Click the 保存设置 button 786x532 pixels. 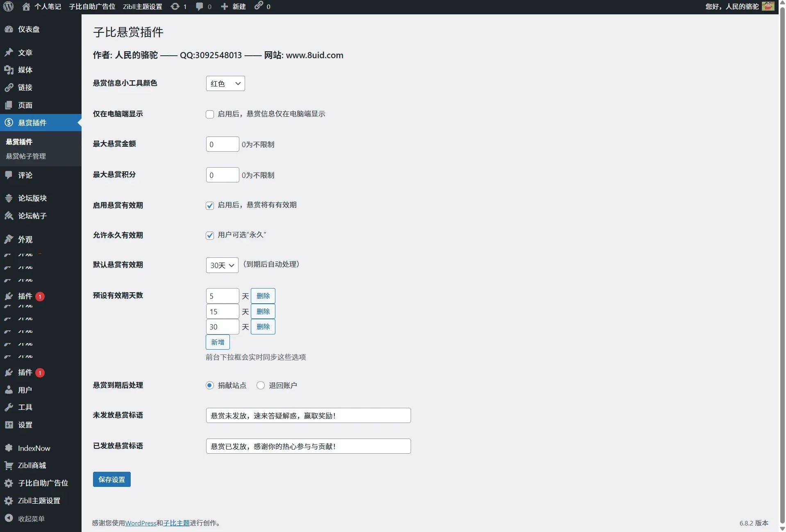tap(111, 479)
